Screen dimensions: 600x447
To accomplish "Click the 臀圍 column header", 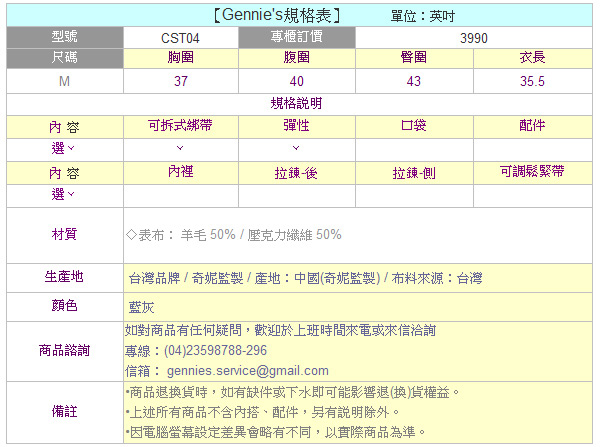I will [x=414, y=57].
